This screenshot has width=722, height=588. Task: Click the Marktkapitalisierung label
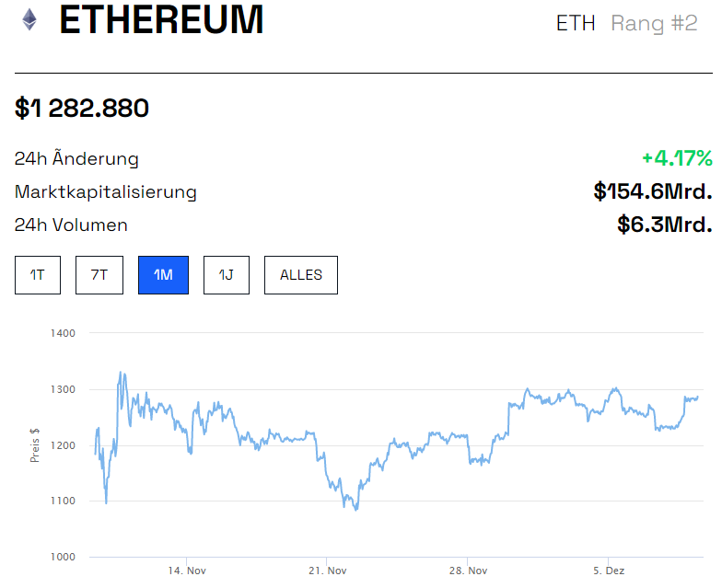(x=106, y=192)
